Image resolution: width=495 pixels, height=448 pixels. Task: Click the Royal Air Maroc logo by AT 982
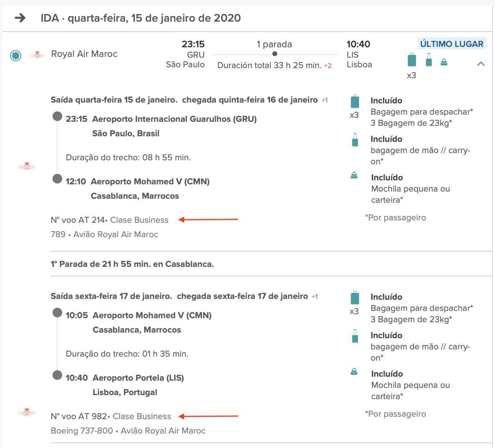coord(27,412)
